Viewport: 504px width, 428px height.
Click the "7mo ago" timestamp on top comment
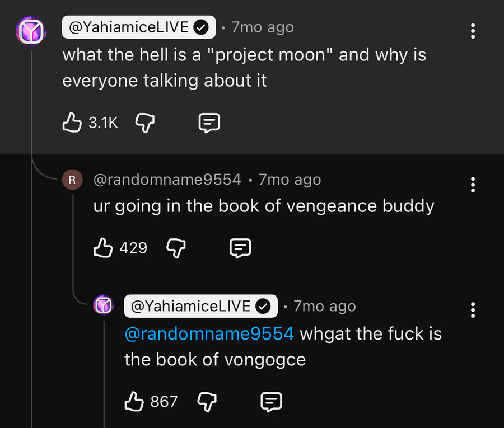263,27
